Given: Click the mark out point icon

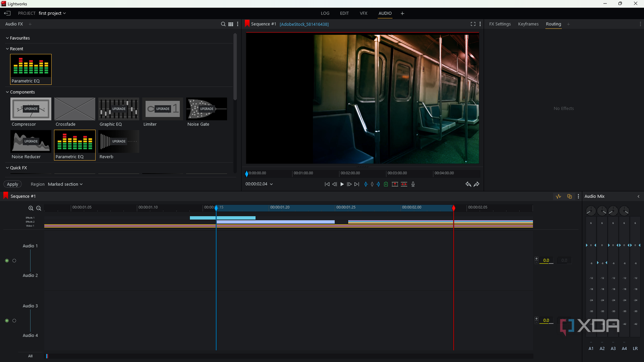Looking at the screenshot, I should coord(378,184).
